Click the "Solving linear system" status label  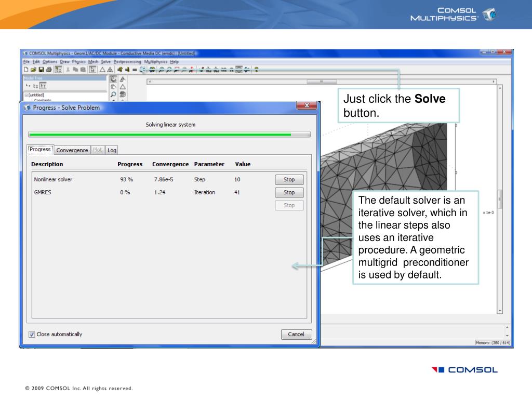pos(170,125)
